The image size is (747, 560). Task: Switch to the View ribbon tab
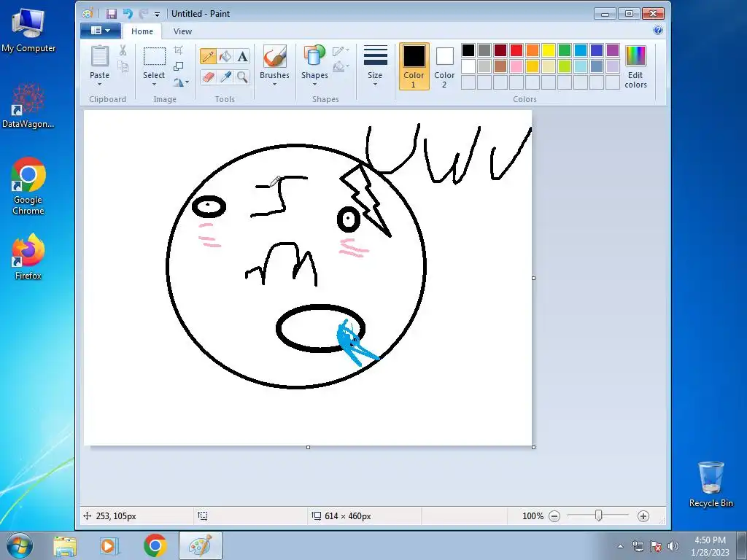click(x=182, y=31)
